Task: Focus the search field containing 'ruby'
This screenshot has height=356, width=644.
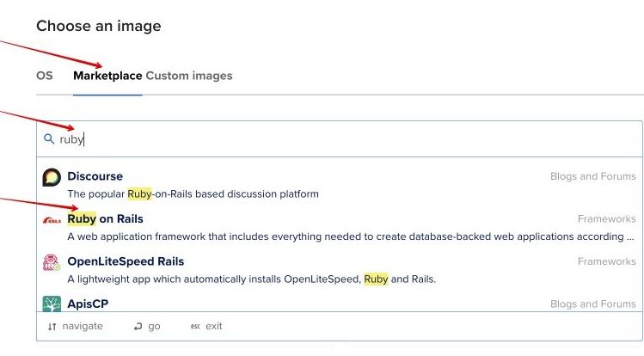Action: [x=344, y=138]
